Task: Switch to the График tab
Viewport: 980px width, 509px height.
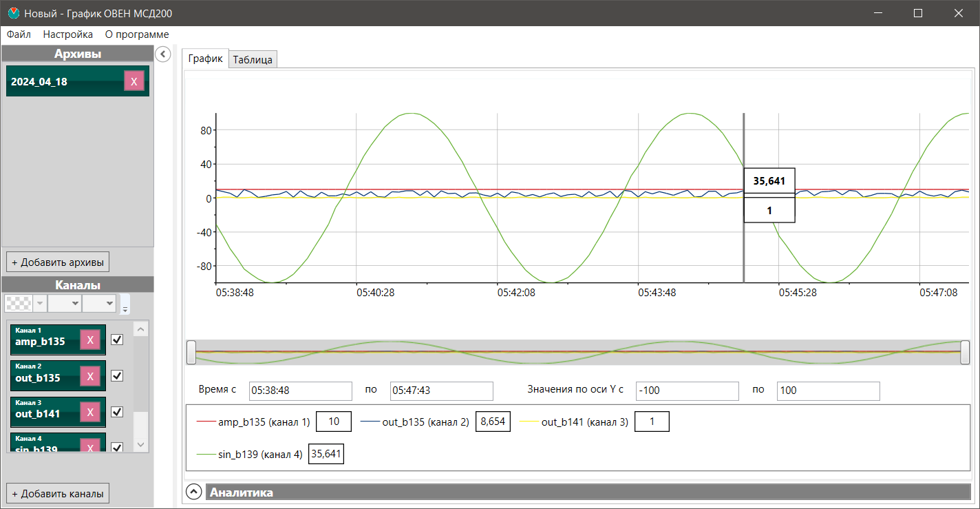Action: pos(205,59)
